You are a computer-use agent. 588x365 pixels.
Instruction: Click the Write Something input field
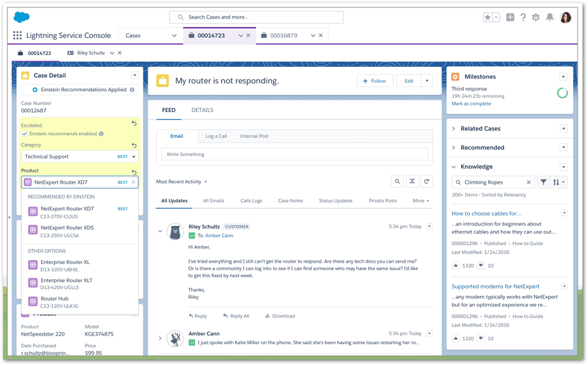(x=295, y=154)
